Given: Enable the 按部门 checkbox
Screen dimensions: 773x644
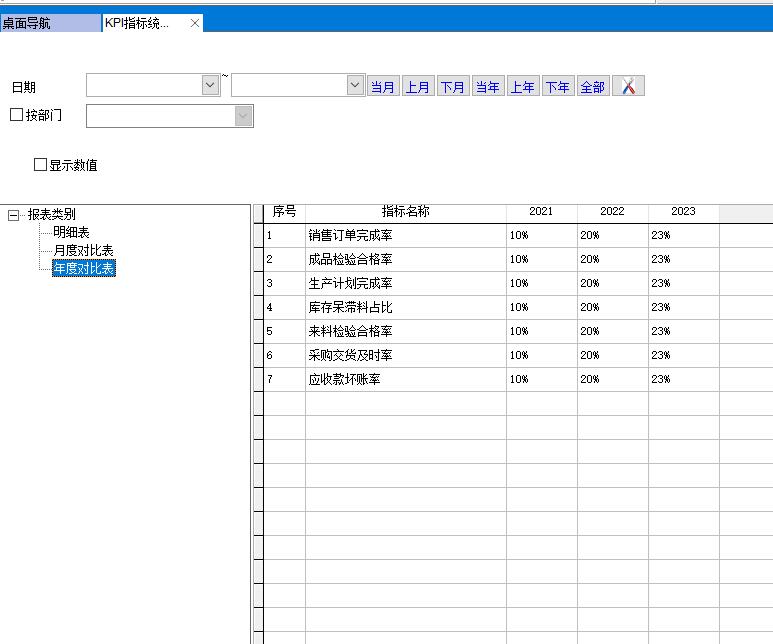Looking at the screenshot, I should [16, 115].
